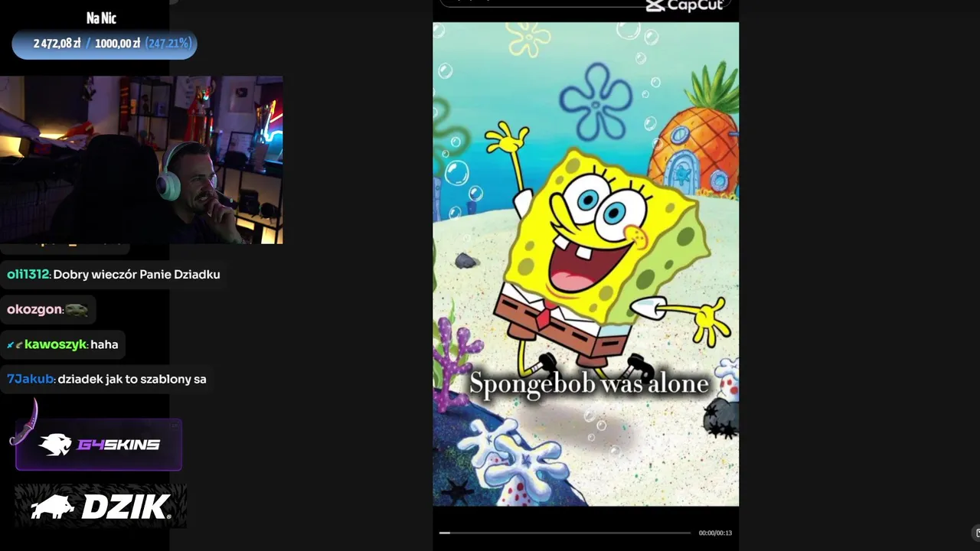The width and height of the screenshot is (980, 551).
Task: Click the purple knife icon above G4SKINS
Action: click(x=24, y=422)
